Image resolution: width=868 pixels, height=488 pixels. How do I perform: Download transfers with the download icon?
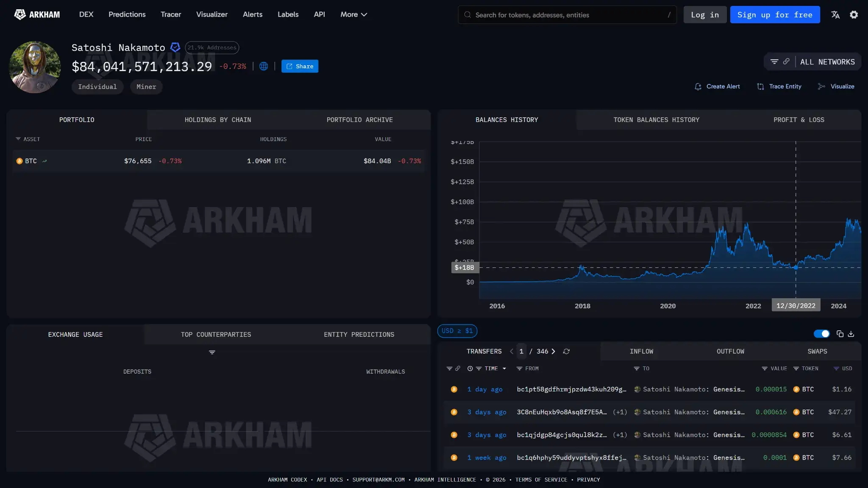click(x=851, y=334)
